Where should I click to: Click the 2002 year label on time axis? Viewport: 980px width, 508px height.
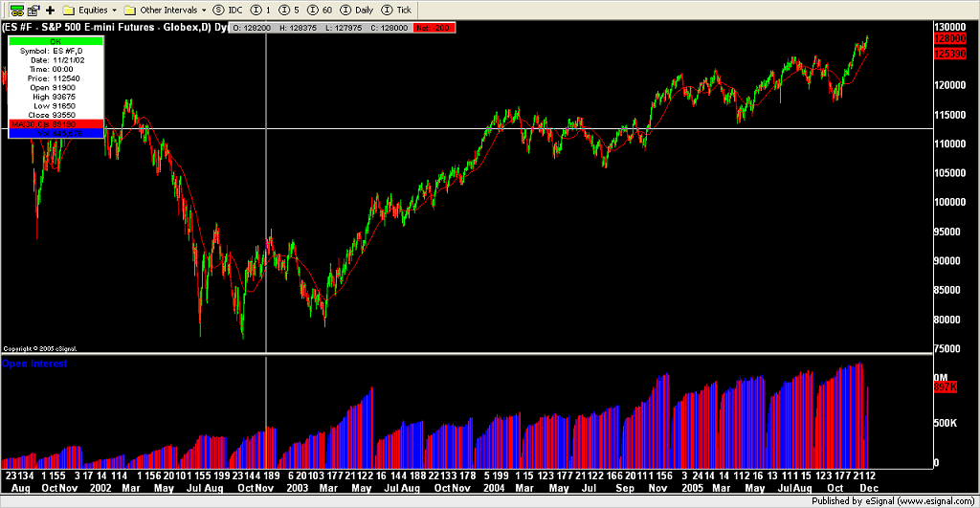point(100,488)
